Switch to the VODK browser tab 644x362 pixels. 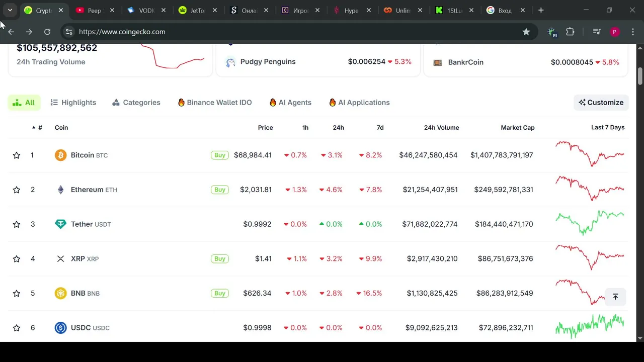pyautogui.click(x=146, y=10)
